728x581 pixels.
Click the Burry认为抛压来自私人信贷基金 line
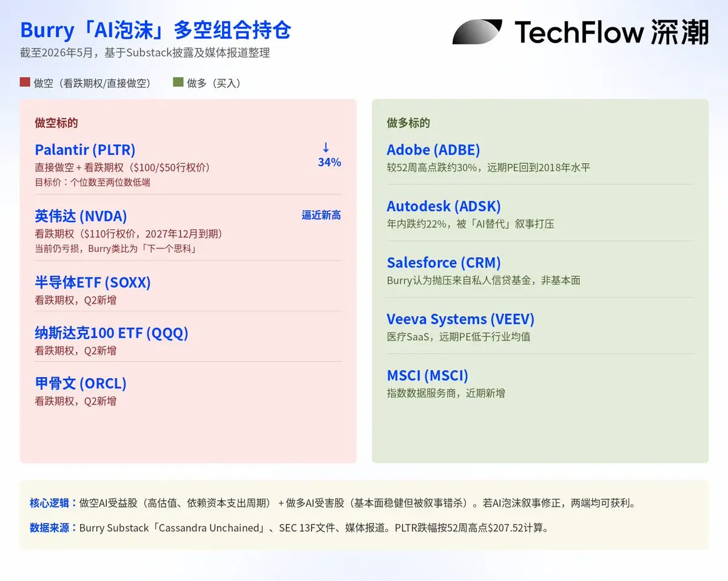tap(484, 280)
